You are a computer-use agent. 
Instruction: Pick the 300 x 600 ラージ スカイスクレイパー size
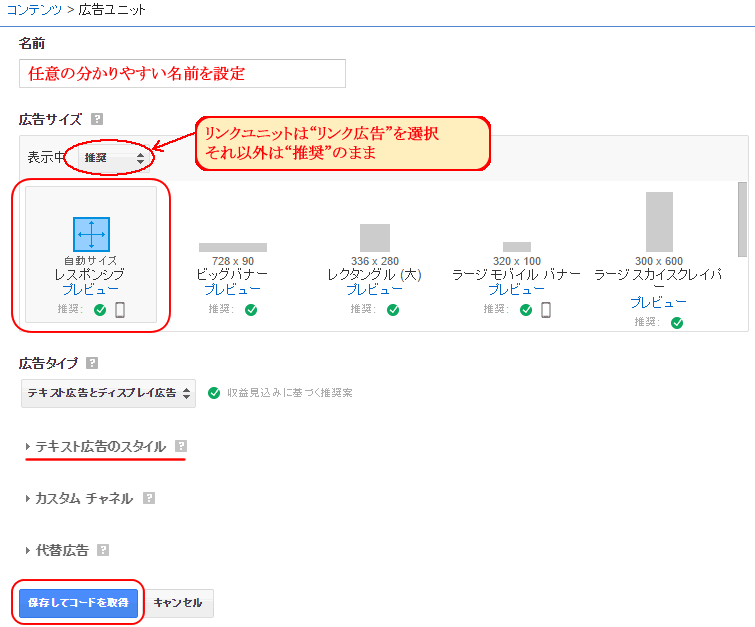(658, 222)
